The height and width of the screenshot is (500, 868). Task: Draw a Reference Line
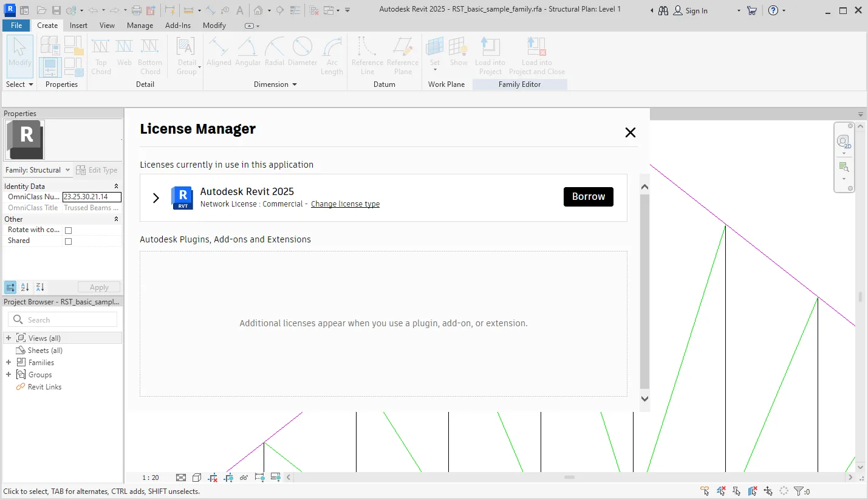pos(367,55)
